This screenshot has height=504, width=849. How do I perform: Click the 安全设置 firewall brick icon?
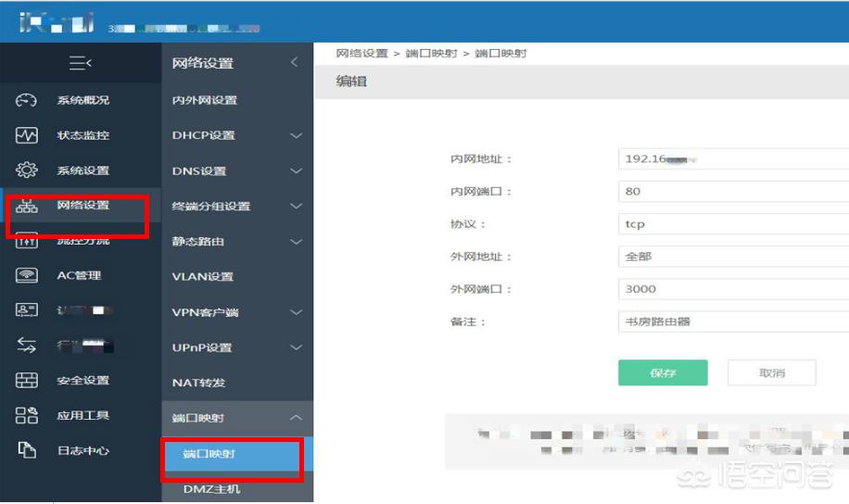coord(27,381)
